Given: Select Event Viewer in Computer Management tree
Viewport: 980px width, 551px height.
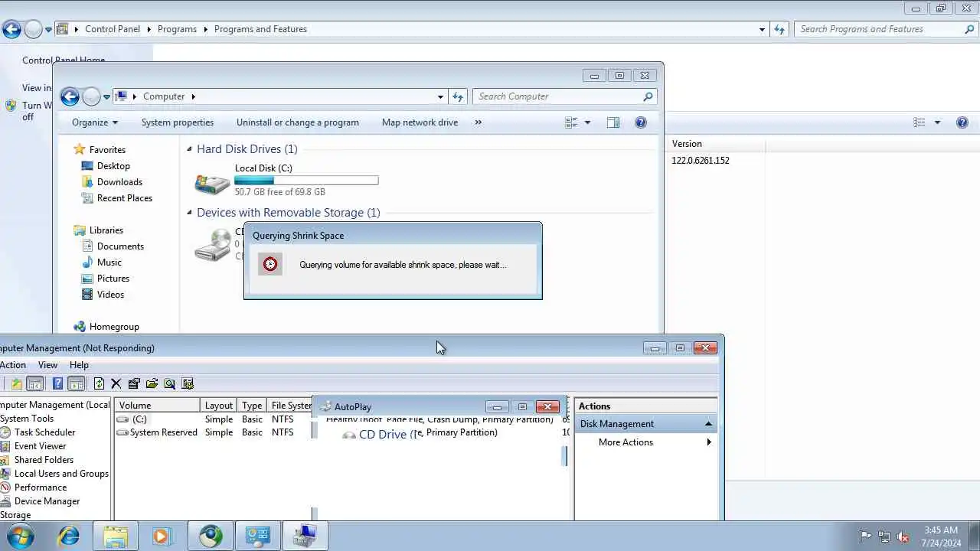Looking at the screenshot, I should (x=40, y=446).
